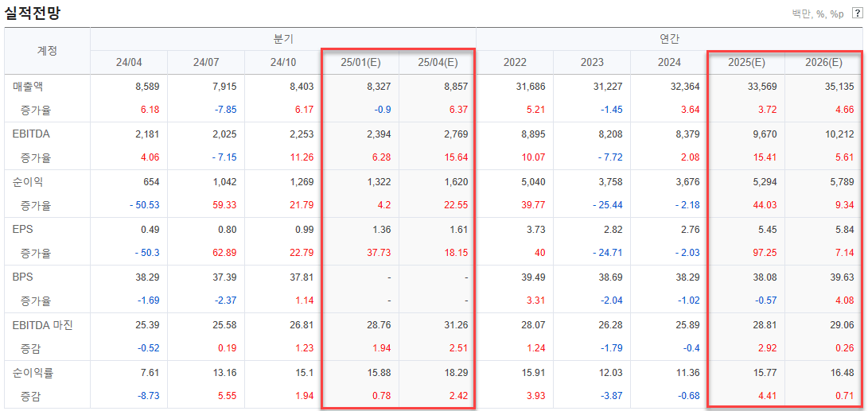The height and width of the screenshot is (411, 868).
Task: Click 순이익률 change value 4.41
Action: click(769, 396)
